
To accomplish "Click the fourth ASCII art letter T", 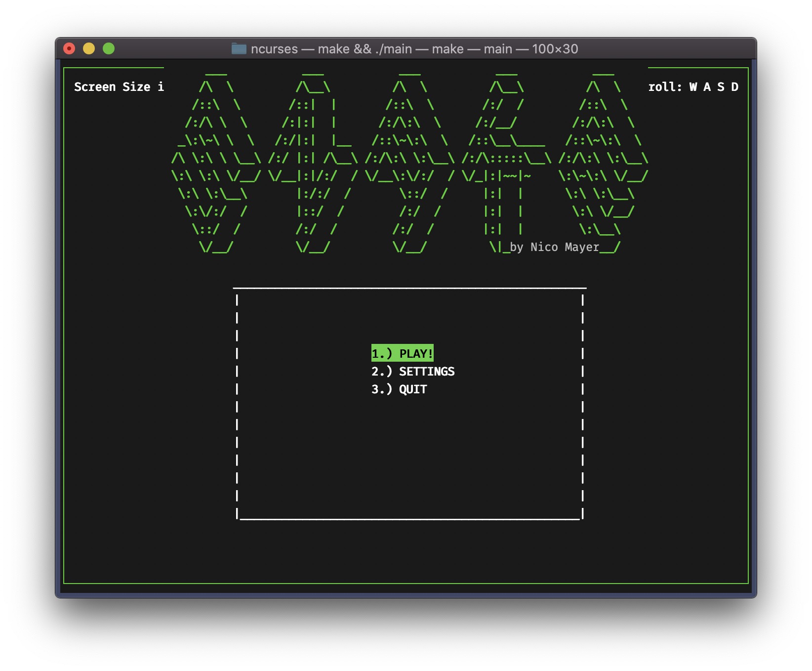I will click(504, 163).
